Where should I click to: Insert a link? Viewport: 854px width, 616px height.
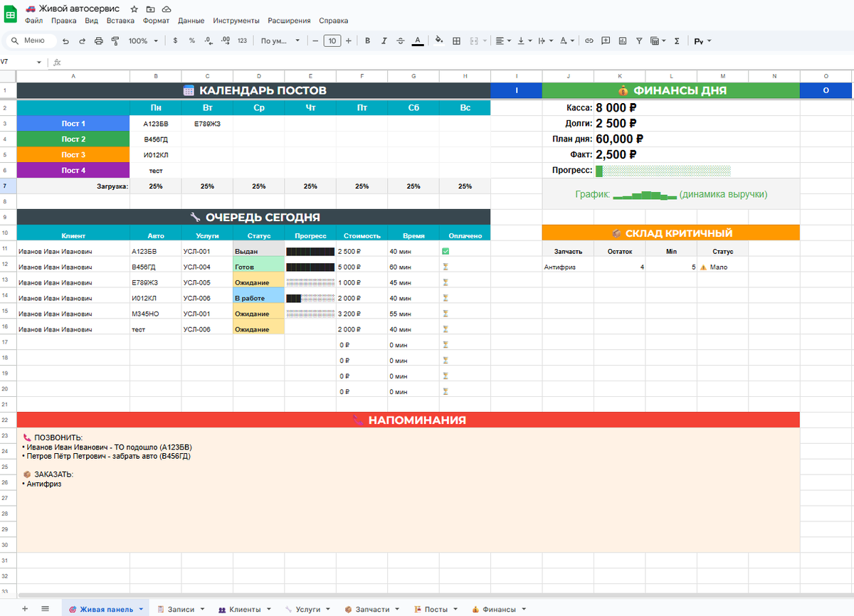point(589,41)
